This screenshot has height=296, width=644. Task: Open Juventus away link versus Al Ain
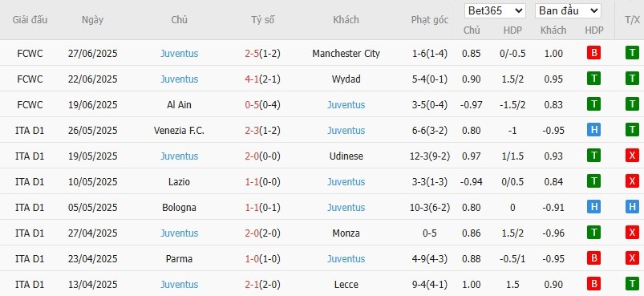pos(346,105)
